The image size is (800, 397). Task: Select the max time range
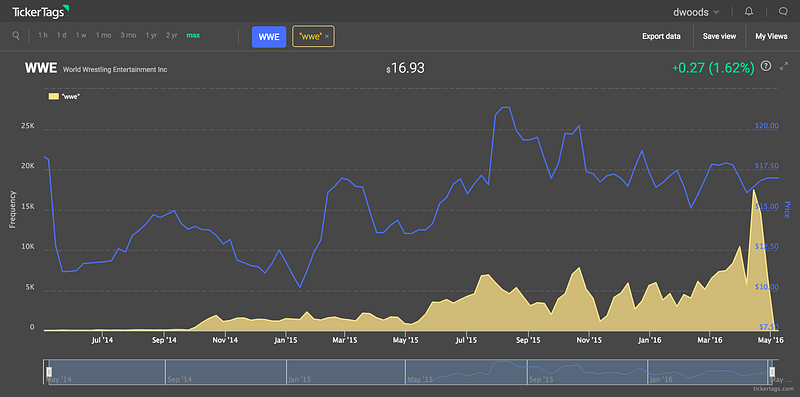point(193,36)
